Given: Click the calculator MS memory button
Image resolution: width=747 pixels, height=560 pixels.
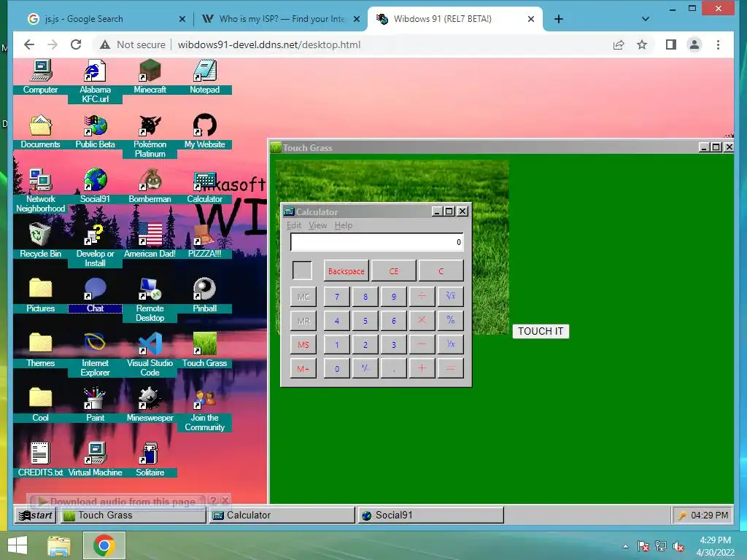Looking at the screenshot, I should click(x=303, y=344).
